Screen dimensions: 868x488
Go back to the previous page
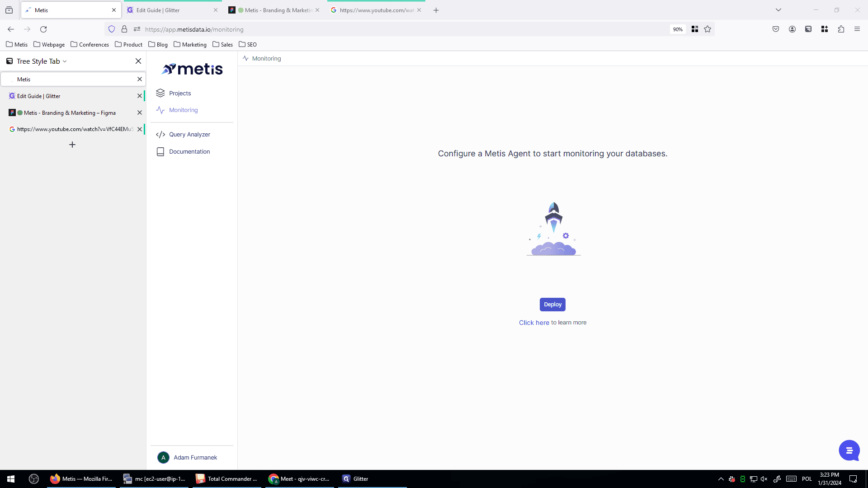point(11,29)
